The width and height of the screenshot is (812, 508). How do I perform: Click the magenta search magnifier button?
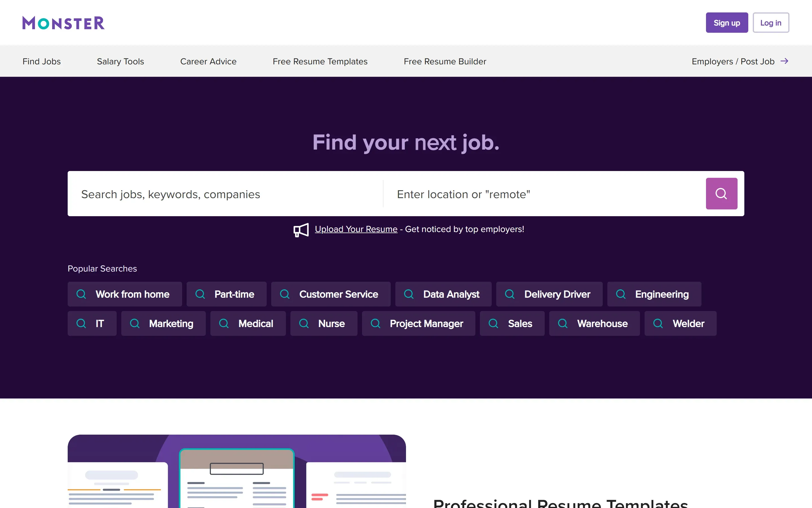(x=721, y=194)
